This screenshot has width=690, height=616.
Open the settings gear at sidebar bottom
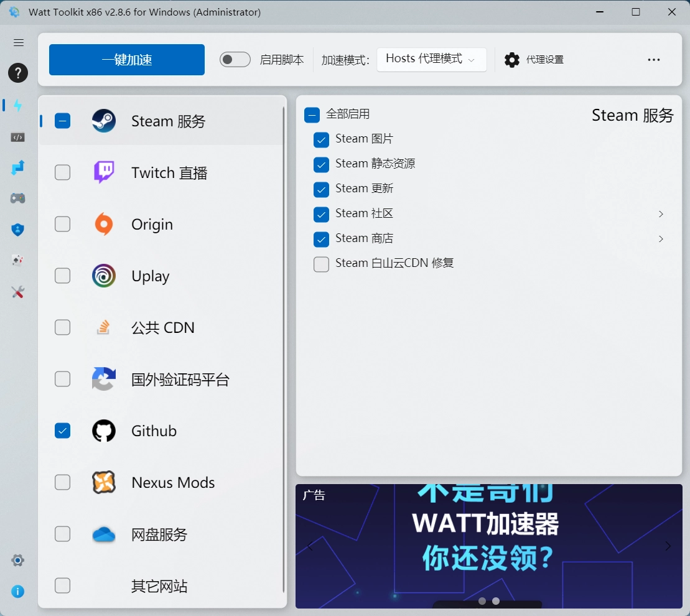17,560
